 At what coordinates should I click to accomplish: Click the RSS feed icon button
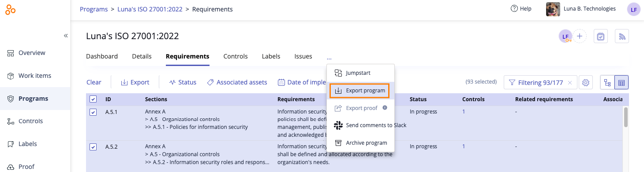point(622,36)
